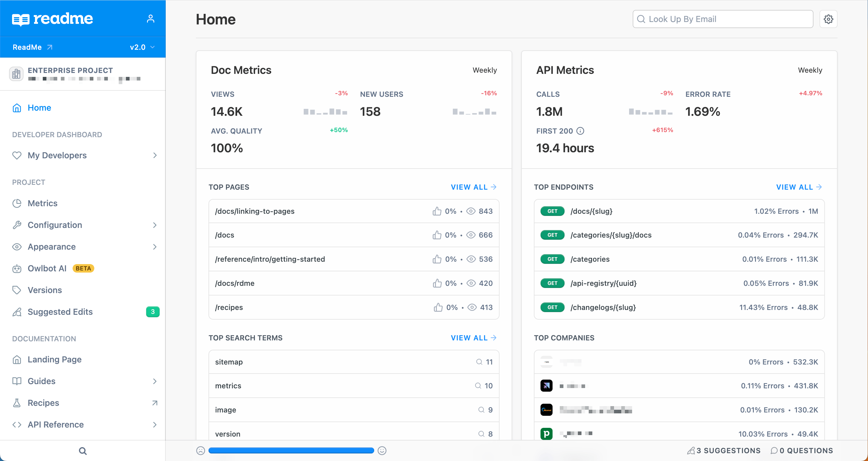Click the info icon next to FIRST 200
The height and width of the screenshot is (461, 868).
pyautogui.click(x=581, y=131)
